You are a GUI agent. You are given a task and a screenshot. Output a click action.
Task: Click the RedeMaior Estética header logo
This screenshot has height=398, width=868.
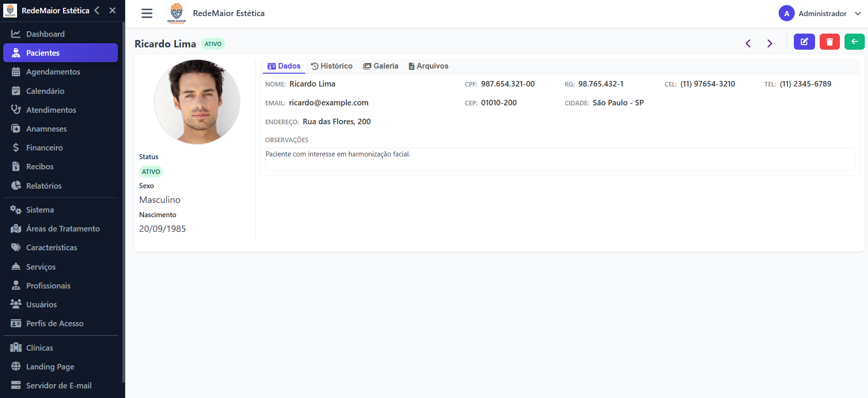point(176,13)
